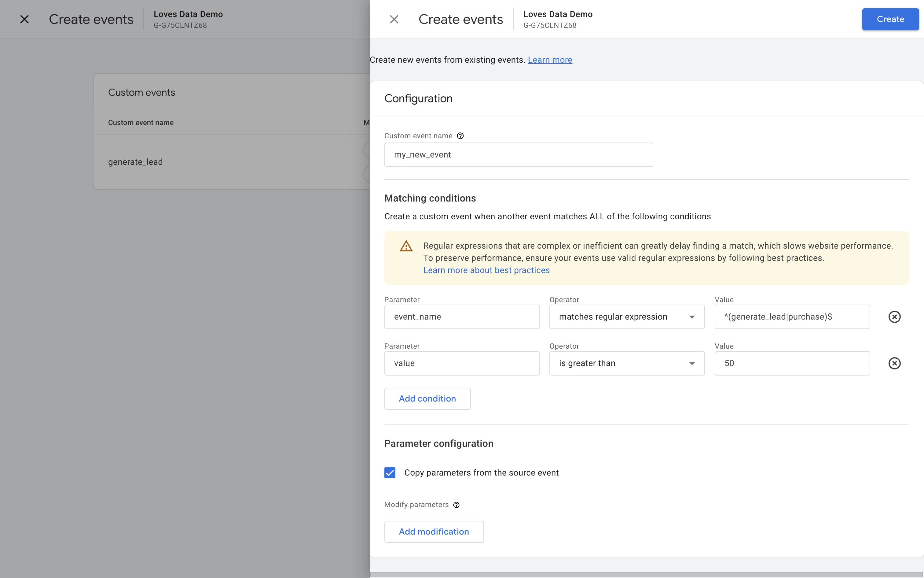This screenshot has height=578, width=924.
Task: Remove the value greater than 50 condition
Action: (x=894, y=363)
